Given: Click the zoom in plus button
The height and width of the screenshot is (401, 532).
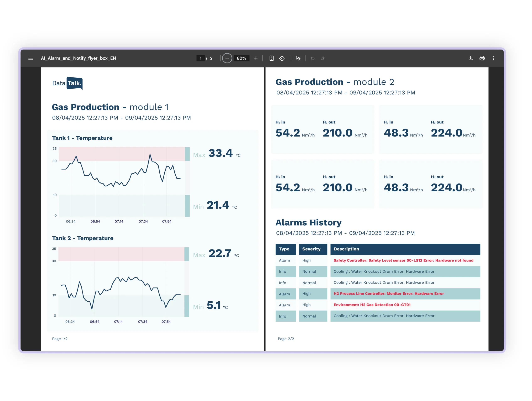Looking at the screenshot, I should (x=256, y=58).
